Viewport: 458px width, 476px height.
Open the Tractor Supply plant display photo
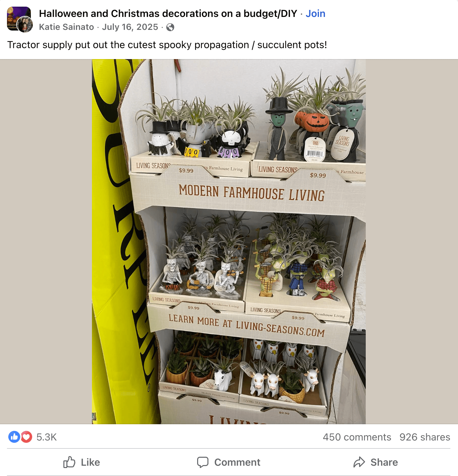pos(229,242)
